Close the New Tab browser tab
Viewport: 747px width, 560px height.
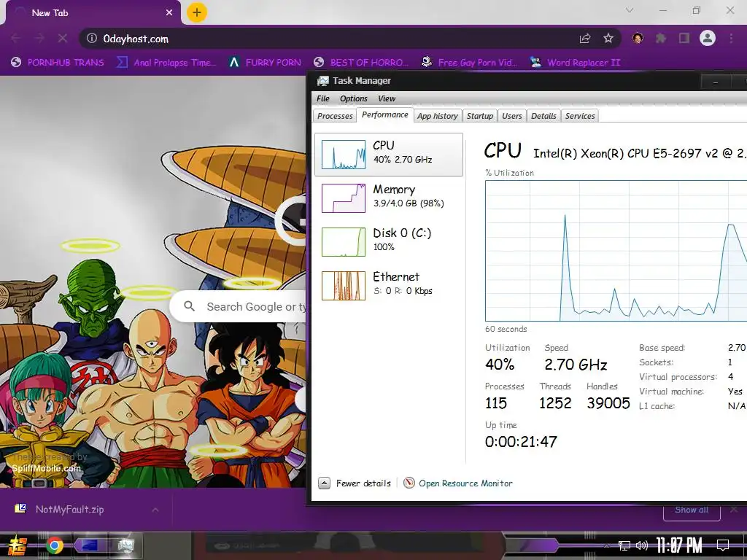(x=169, y=13)
